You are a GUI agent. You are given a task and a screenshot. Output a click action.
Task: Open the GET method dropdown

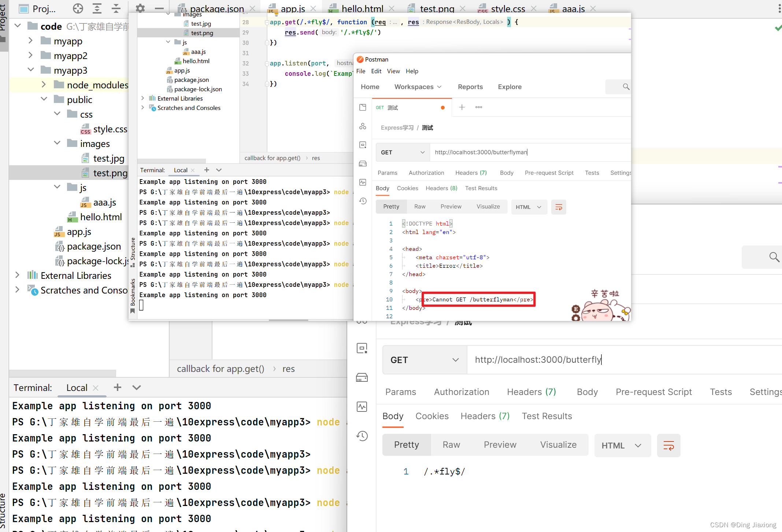pyautogui.click(x=425, y=360)
